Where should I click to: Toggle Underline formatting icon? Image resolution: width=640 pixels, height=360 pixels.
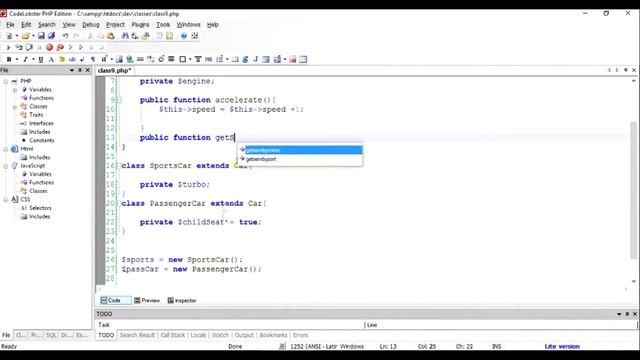pyautogui.click(x=40, y=60)
